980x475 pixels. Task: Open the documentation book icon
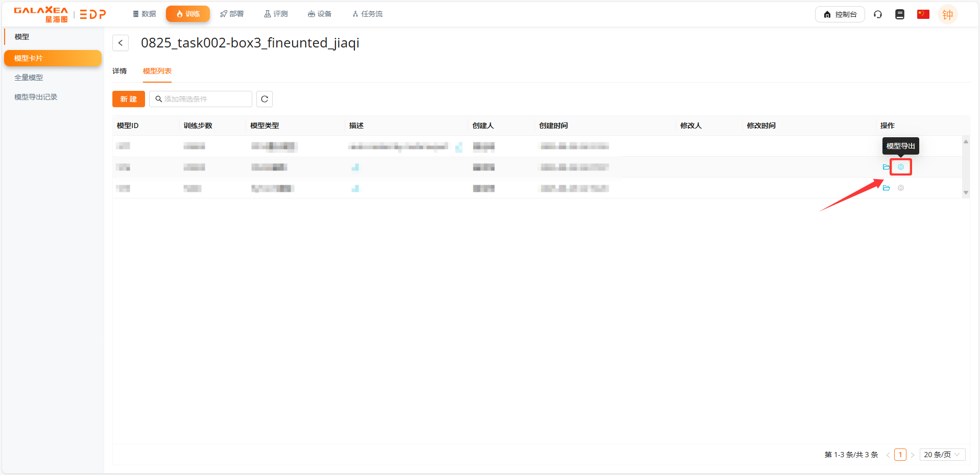(899, 14)
